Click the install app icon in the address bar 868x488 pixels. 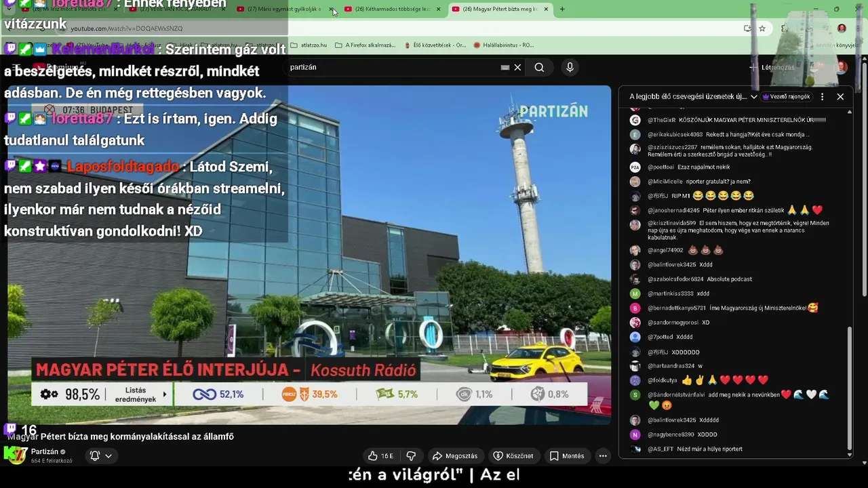747,28
